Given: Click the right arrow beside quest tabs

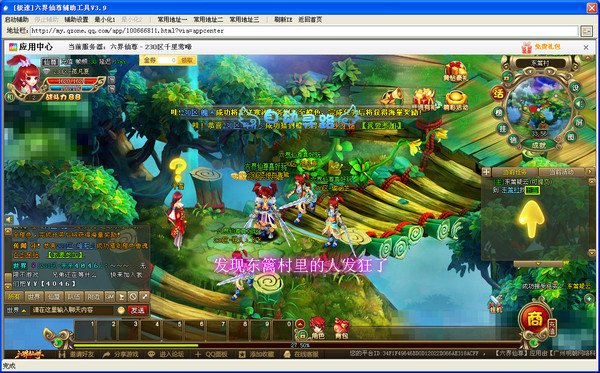Looking at the screenshot, I should [x=590, y=172].
